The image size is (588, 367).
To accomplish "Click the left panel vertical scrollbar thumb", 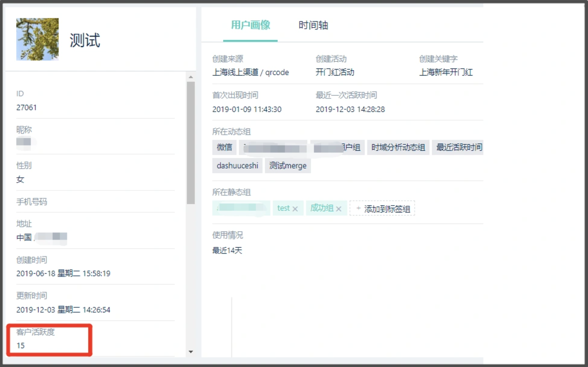I will tap(191, 143).
